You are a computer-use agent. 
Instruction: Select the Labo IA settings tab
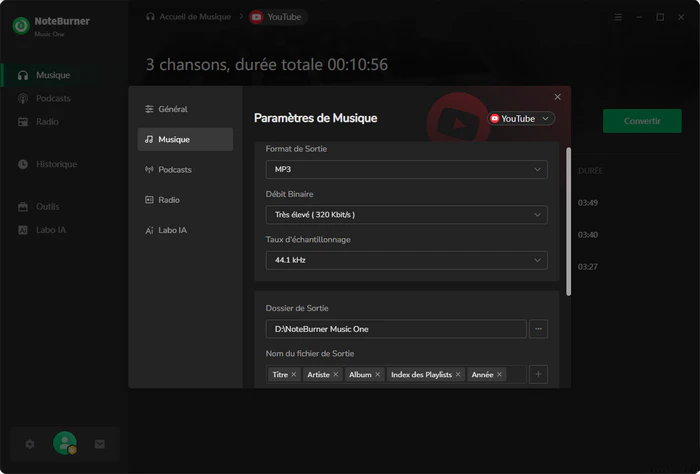tap(185, 230)
